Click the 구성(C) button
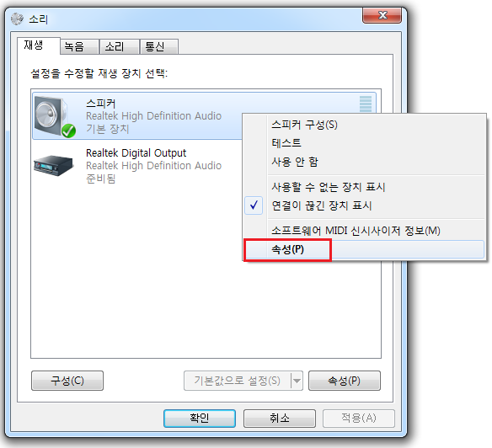492x448 pixels. 67,381
